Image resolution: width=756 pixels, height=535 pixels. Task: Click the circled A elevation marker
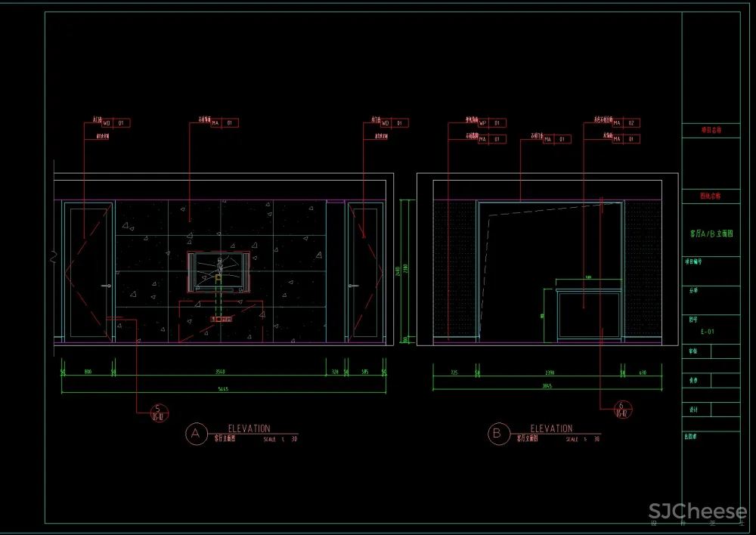click(x=195, y=434)
